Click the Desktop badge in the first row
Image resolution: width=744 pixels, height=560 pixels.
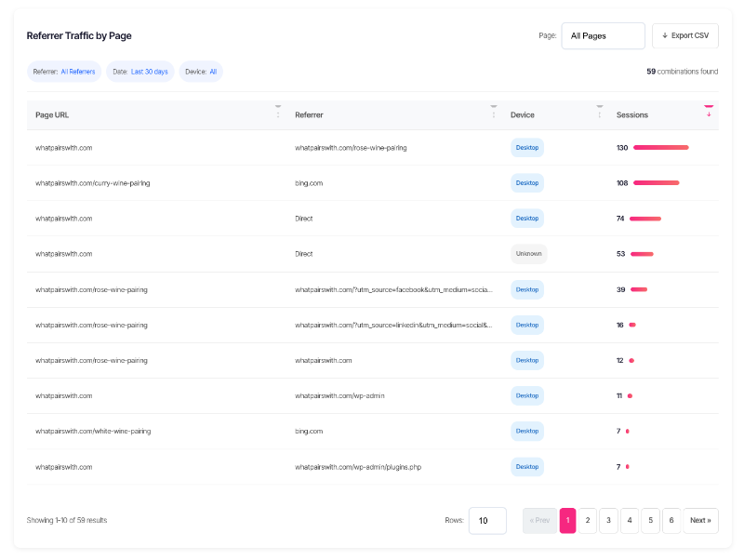[527, 147]
